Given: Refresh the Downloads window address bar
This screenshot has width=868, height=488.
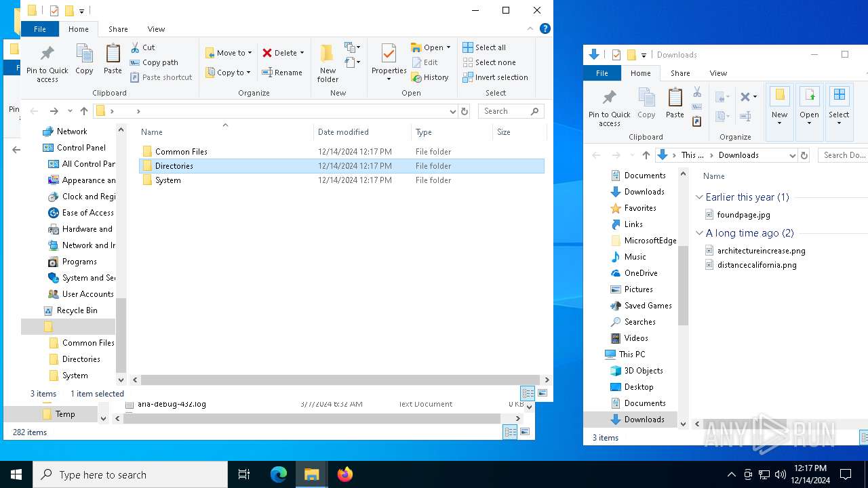Looking at the screenshot, I should point(804,155).
